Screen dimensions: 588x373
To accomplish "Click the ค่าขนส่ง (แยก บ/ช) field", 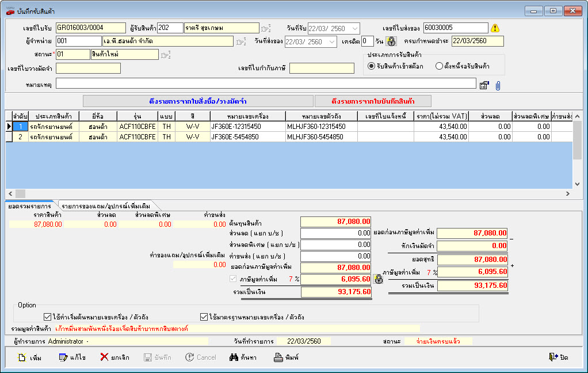I will pyautogui.click(x=336, y=256).
